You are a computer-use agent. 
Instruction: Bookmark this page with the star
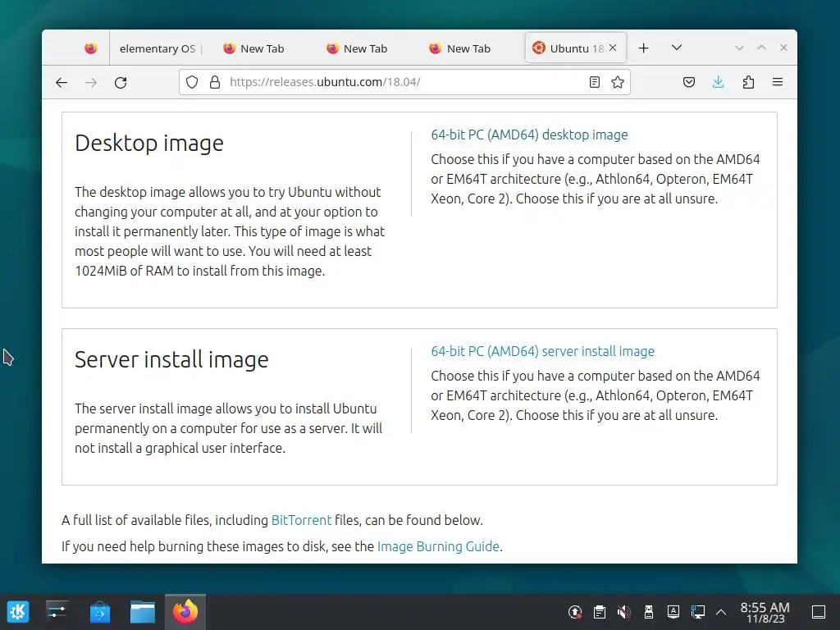pyautogui.click(x=618, y=82)
